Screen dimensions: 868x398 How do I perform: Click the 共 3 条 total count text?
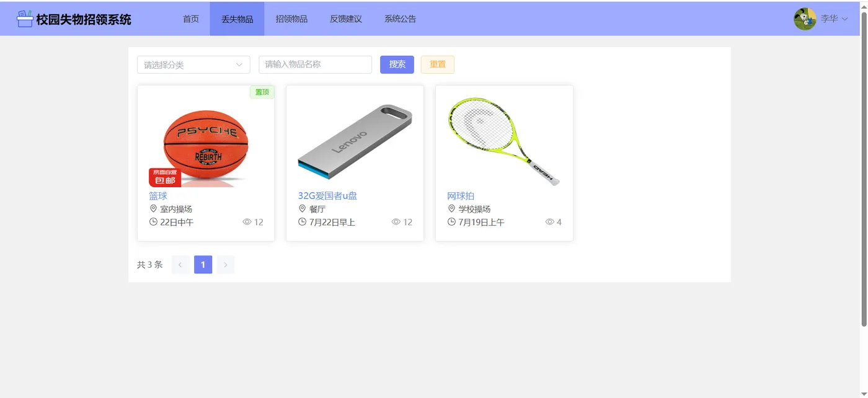[150, 265]
